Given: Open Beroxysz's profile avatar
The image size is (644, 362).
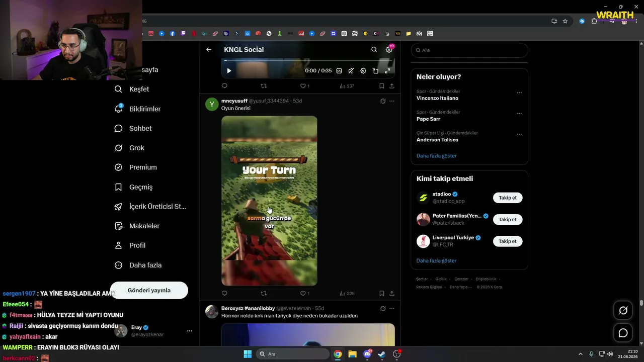Looking at the screenshot, I should click(212, 312).
